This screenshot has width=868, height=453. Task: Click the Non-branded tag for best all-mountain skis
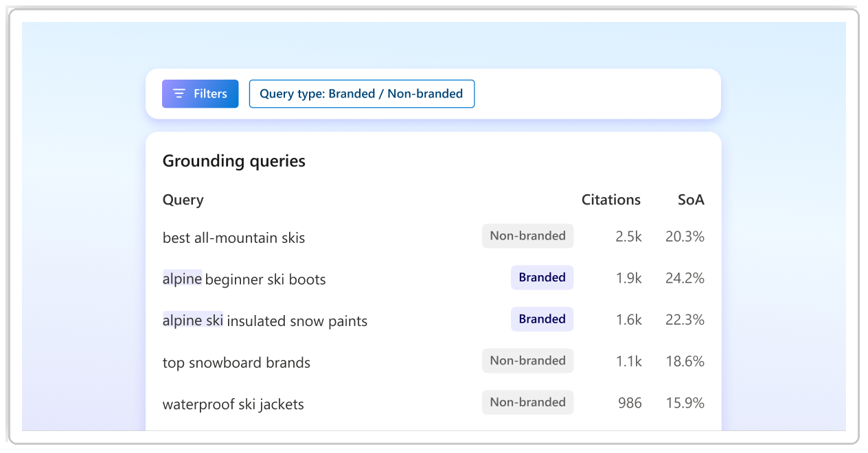(527, 236)
